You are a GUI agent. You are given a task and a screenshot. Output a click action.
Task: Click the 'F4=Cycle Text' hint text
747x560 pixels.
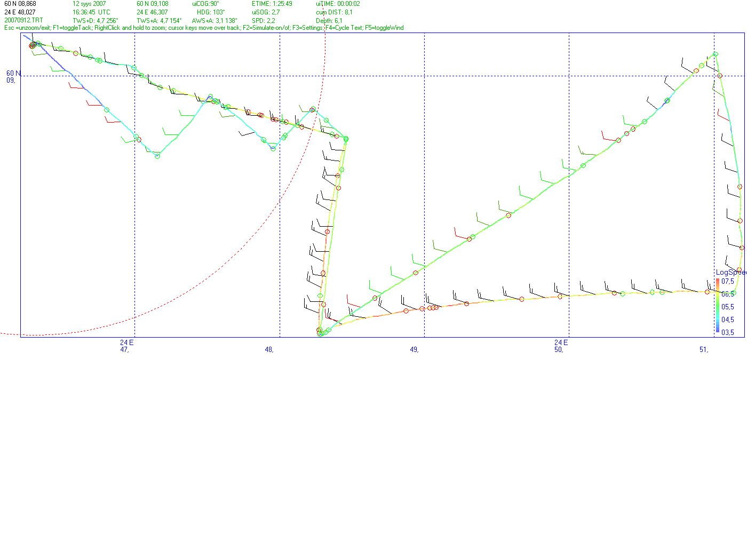pos(344,28)
